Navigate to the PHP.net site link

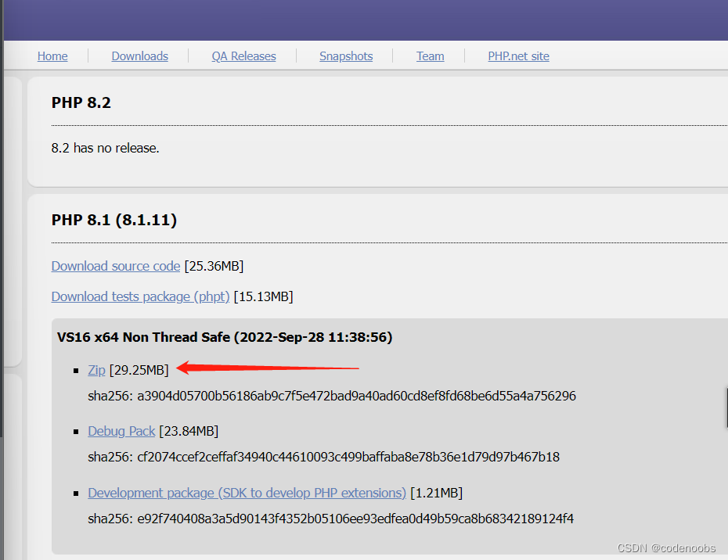(519, 56)
